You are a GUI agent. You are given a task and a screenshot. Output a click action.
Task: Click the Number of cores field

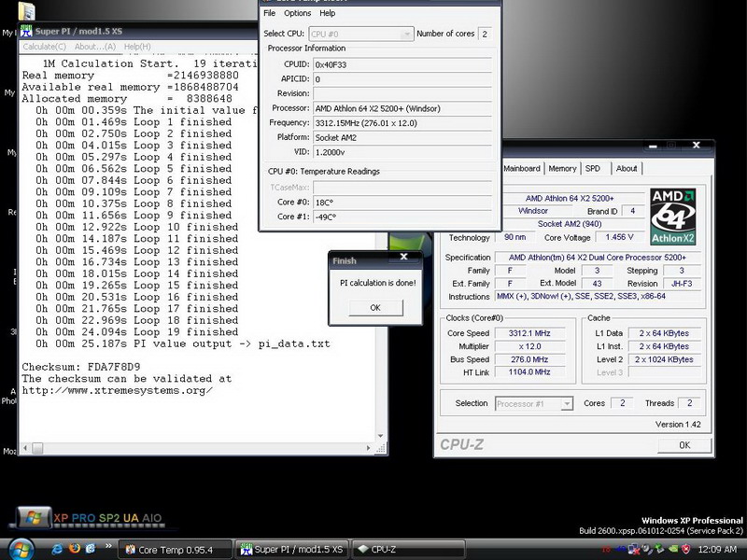pyautogui.click(x=485, y=34)
